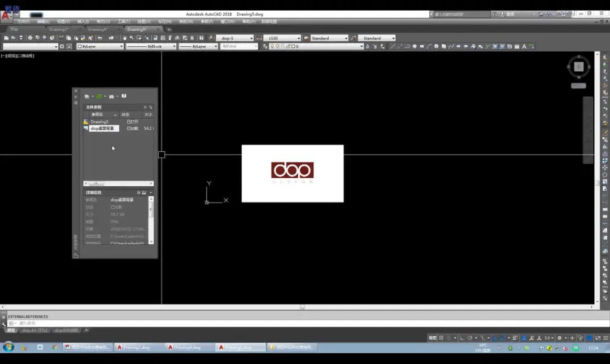Click the Save icon in toolbar
Screen dimensions: 610x364
(x=21, y=38)
